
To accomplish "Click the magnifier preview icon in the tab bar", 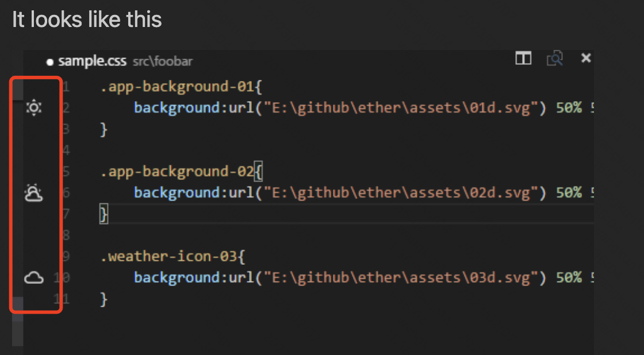I will pos(555,58).
